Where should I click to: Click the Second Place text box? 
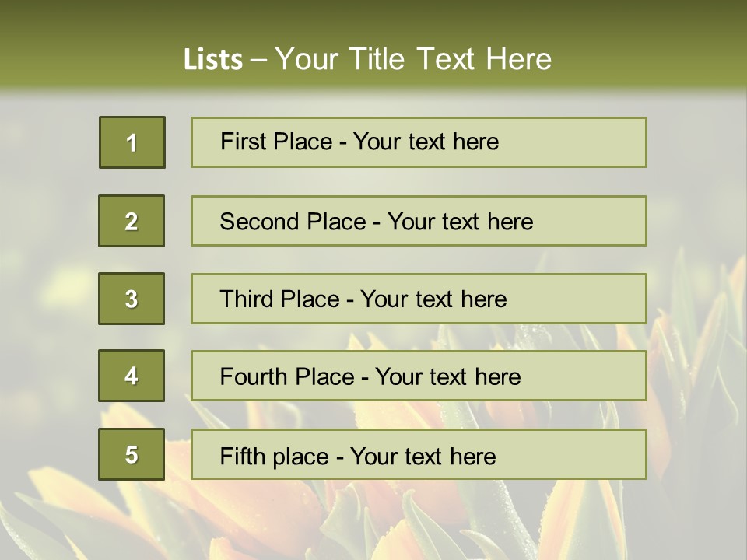click(419, 221)
